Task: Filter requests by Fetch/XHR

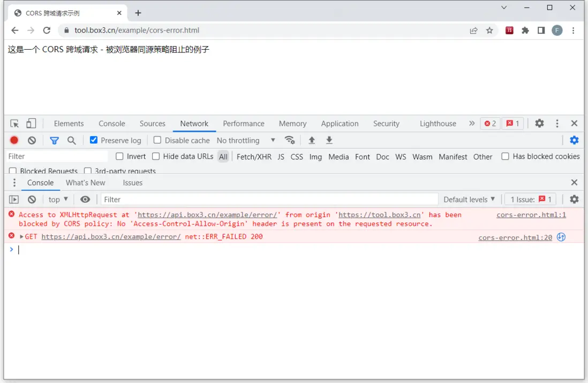Action: (254, 157)
